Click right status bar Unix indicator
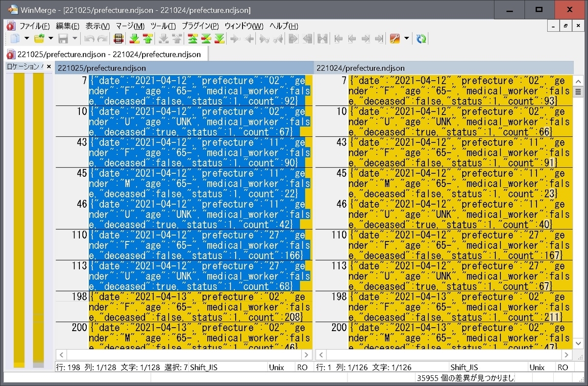 (x=537, y=367)
